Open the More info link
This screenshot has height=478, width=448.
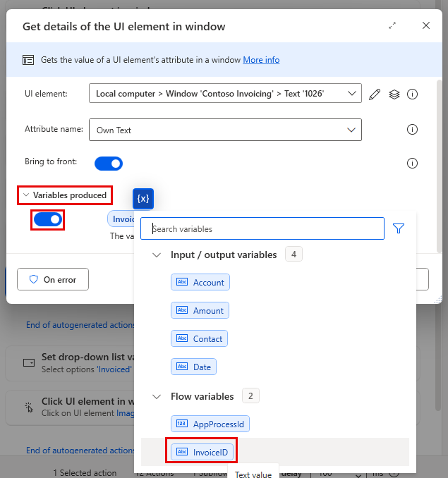tap(261, 60)
